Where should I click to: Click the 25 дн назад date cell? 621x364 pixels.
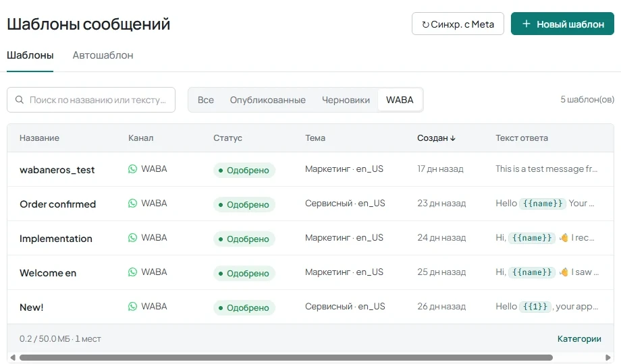pyautogui.click(x=441, y=272)
